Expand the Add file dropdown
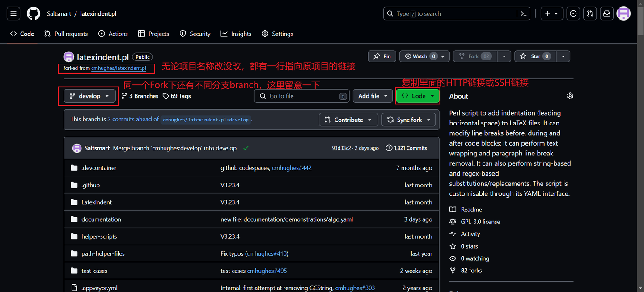Image resolution: width=644 pixels, height=292 pixels. click(x=373, y=95)
